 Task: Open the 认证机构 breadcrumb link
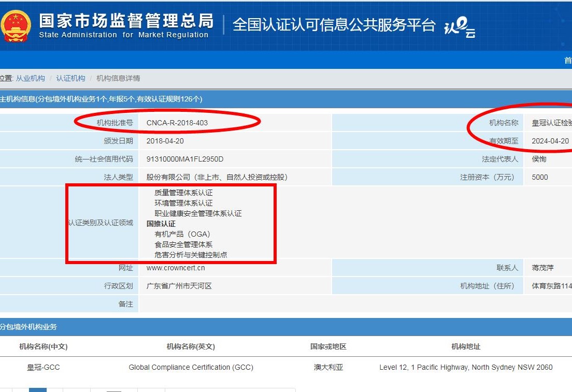point(70,78)
